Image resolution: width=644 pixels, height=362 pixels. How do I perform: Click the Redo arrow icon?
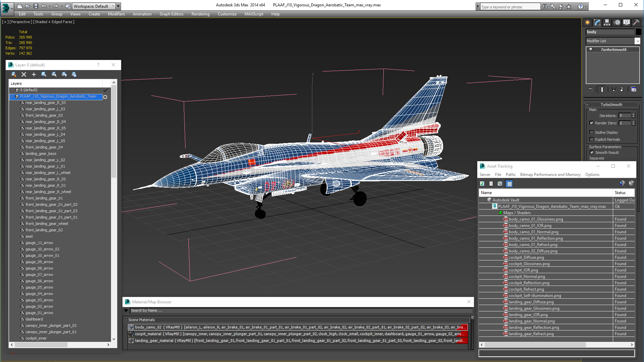point(56,6)
